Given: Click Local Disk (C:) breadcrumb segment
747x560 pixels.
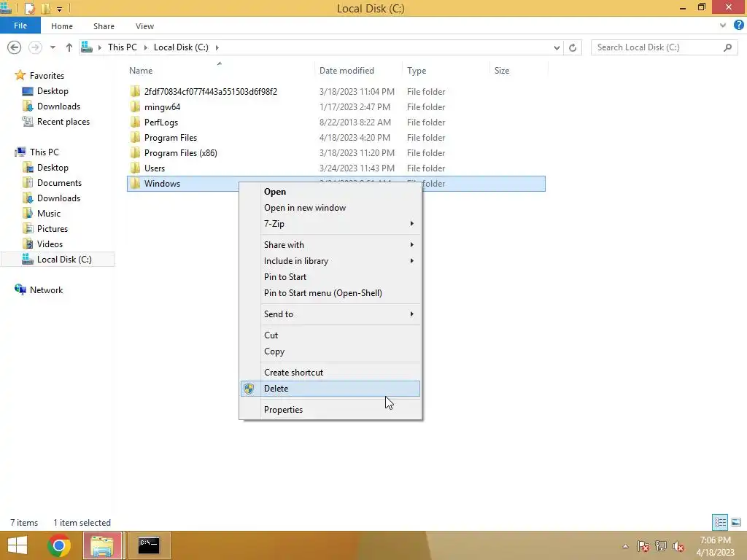Looking at the screenshot, I should [181, 47].
